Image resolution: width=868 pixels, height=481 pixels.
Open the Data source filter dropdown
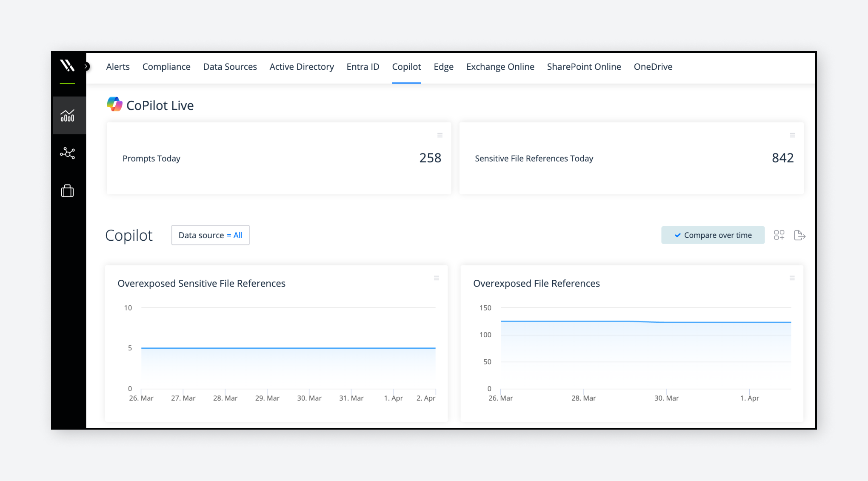click(x=210, y=235)
